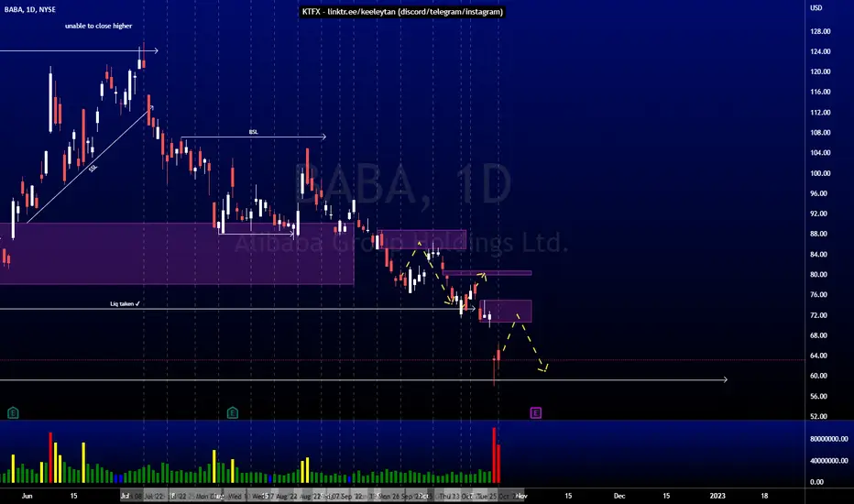Click the BABA, 1D, NYSE symbol label
Image resolution: width=854 pixels, height=504 pixels.
[x=30, y=9]
